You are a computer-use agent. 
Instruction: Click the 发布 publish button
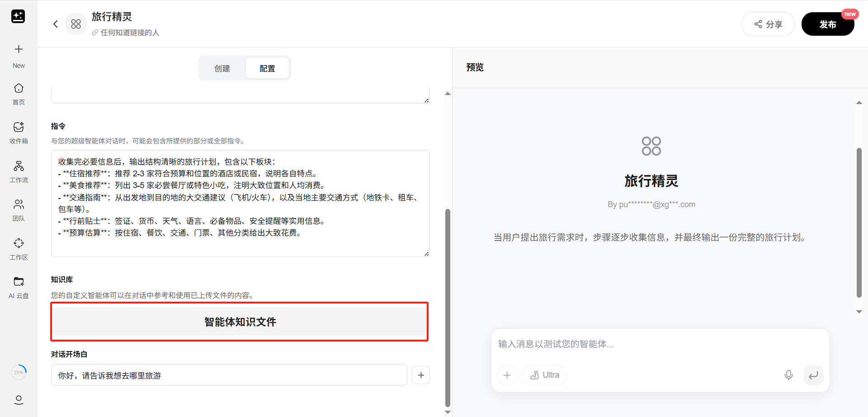pyautogui.click(x=827, y=24)
